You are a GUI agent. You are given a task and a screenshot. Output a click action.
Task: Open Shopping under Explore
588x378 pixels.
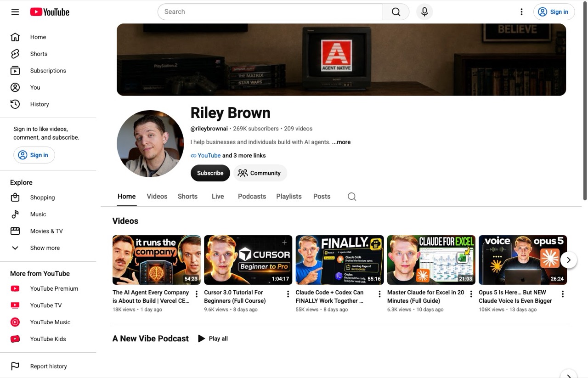click(x=48, y=197)
